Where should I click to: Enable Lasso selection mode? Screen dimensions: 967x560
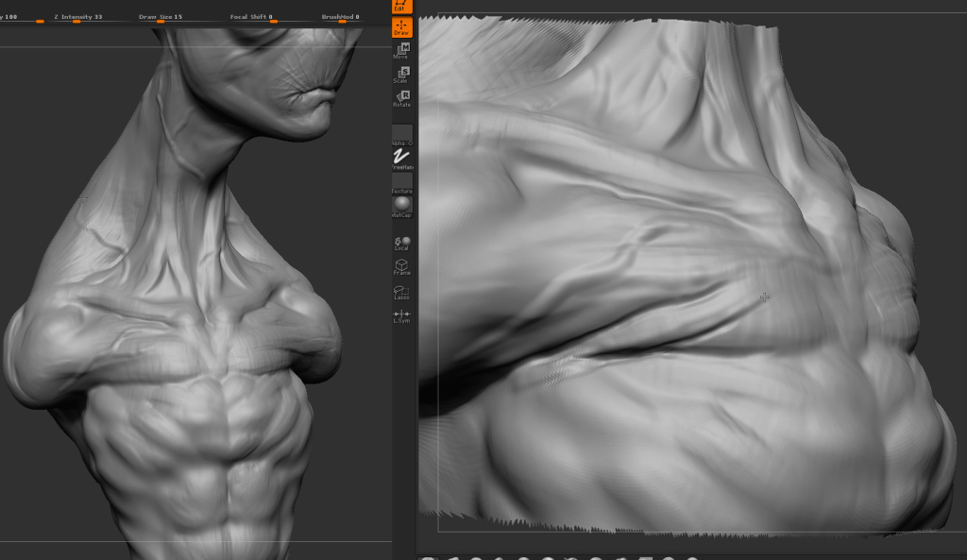401,293
